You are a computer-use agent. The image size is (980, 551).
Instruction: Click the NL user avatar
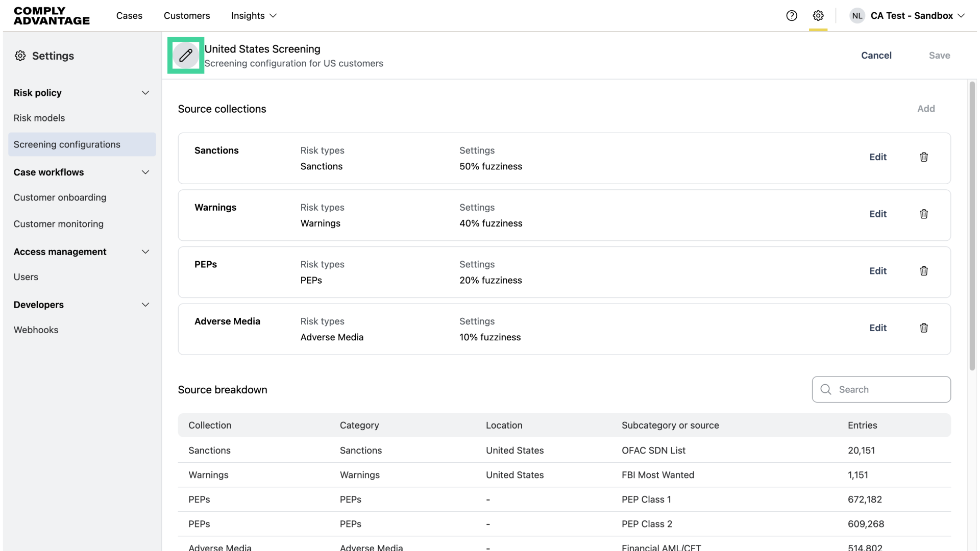click(x=857, y=16)
